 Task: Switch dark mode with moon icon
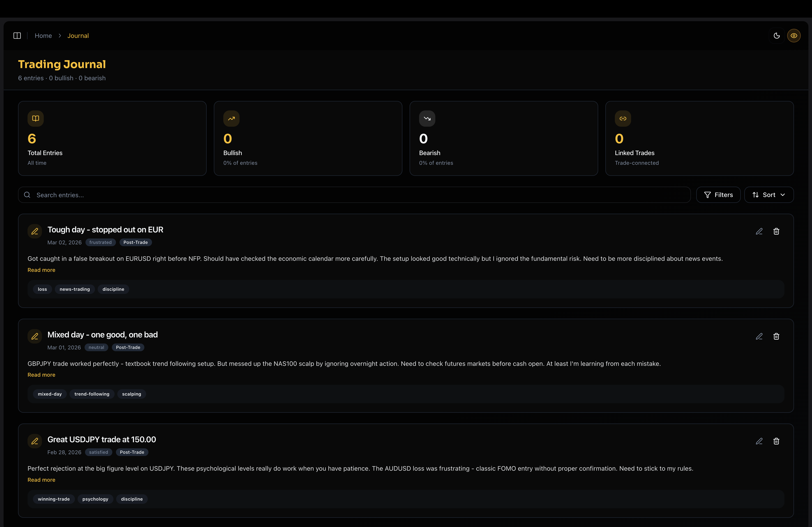point(777,36)
